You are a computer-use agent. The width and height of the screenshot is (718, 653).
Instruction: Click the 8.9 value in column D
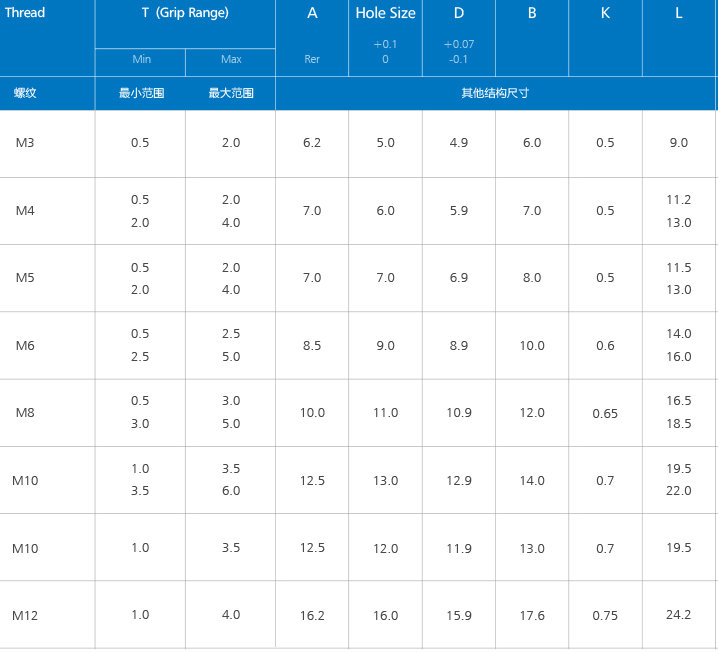[x=459, y=346]
